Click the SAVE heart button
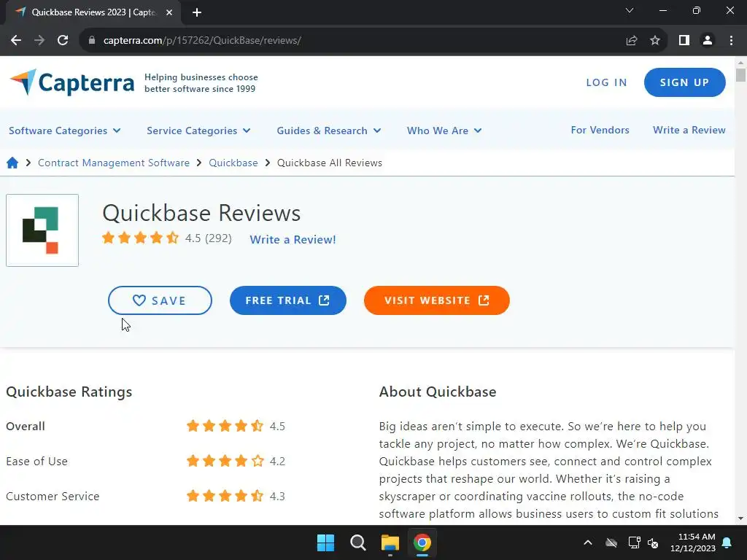 point(160,300)
